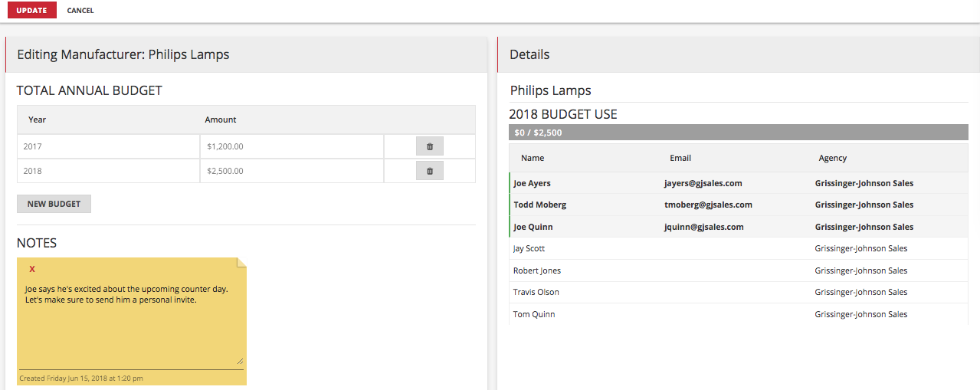Edit the $1,200.00 amount field
The width and height of the screenshot is (980, 390).
pos(292,146)
